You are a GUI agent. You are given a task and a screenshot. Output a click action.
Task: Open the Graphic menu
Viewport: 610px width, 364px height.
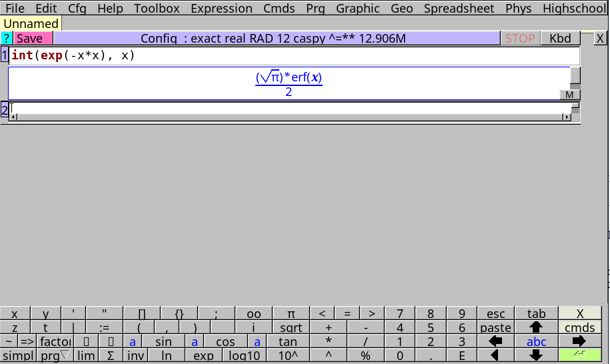tap(357, 8)
